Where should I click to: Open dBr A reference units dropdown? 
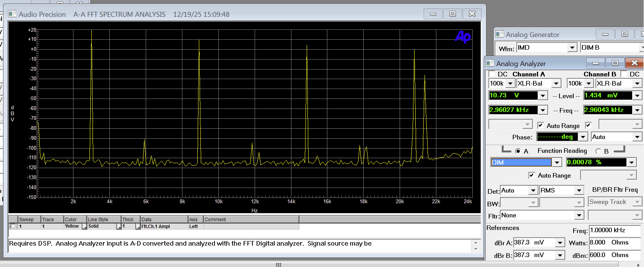[x=560, y=243]
